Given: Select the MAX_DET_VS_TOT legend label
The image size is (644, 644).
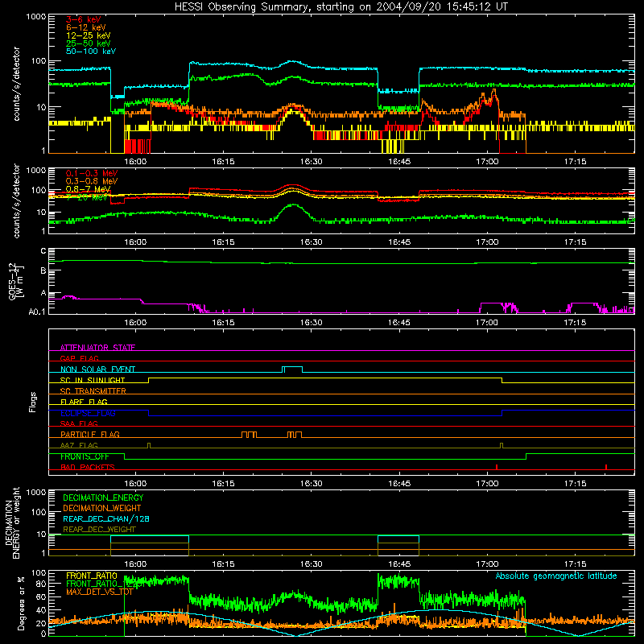Looking at the screenshot, I should (x=99, y=592).
